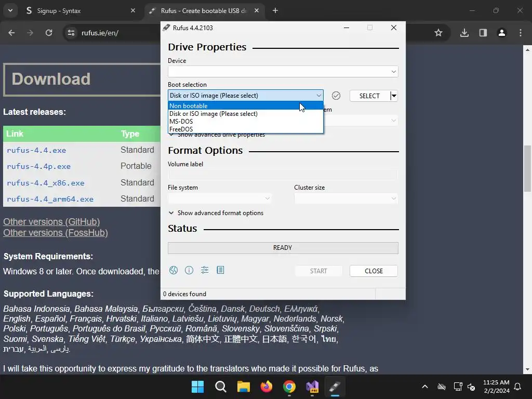Open Chrome from taskbar
This screenshot has height=399, width=532.
289,387
